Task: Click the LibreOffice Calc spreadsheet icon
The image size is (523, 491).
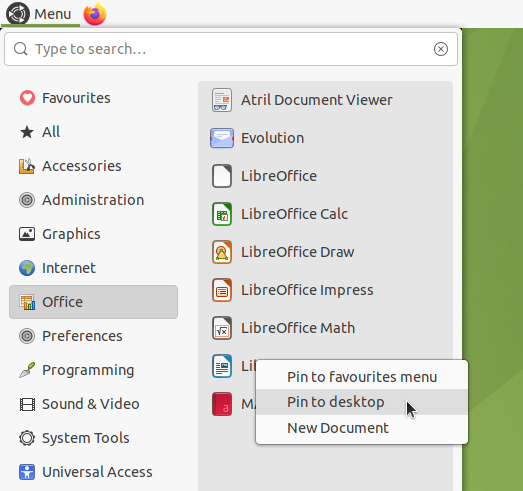Action: 222,214
